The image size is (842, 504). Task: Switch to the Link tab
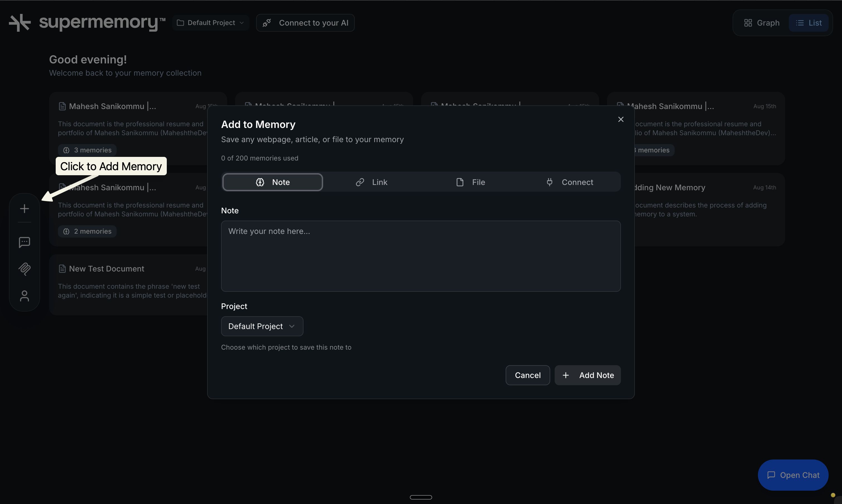[x=371, y=182]
